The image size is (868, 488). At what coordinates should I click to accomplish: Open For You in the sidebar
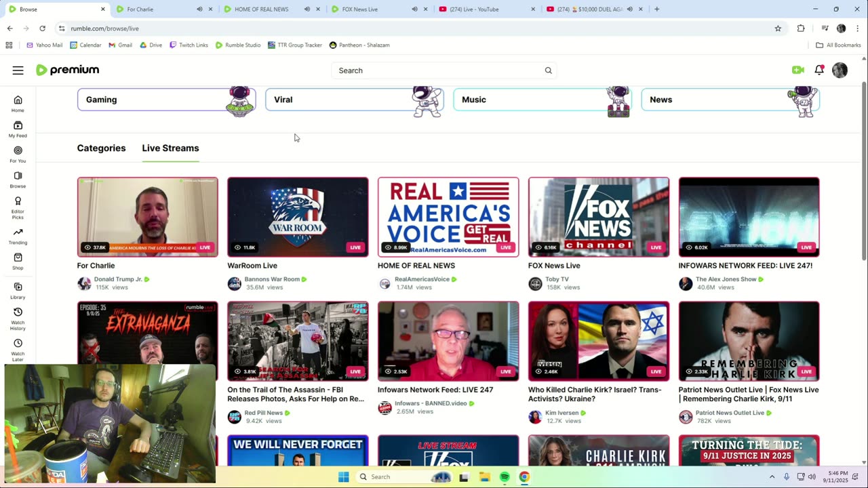pos(18,155)
